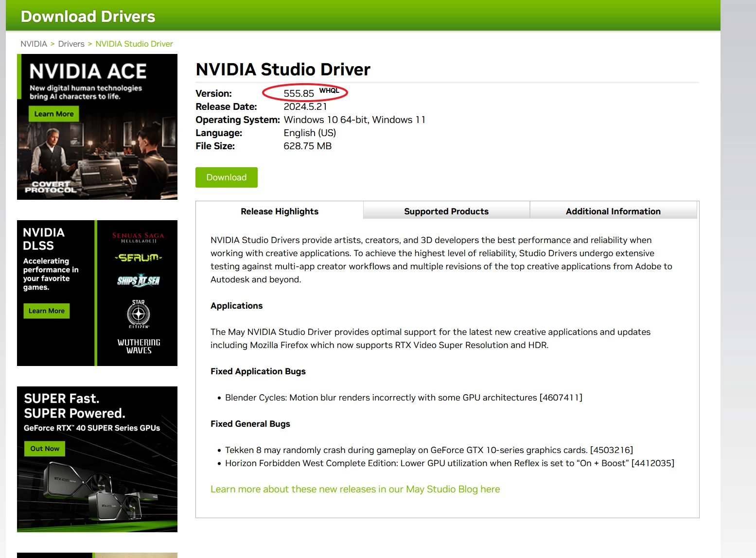Switch to the Release Highlights tab
This screenshot has width=756, height=558.
point(280,211)
